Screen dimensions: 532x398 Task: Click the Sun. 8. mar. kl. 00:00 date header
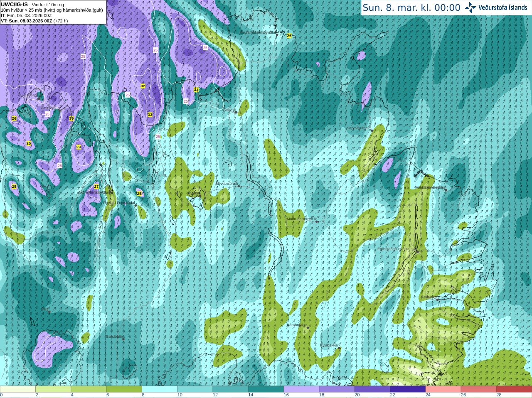click(411, 7)
